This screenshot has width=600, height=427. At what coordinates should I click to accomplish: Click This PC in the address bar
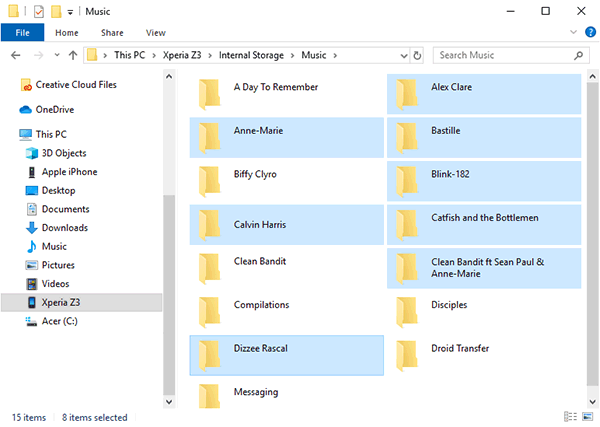pyautogui.click(x=130, y=55)
